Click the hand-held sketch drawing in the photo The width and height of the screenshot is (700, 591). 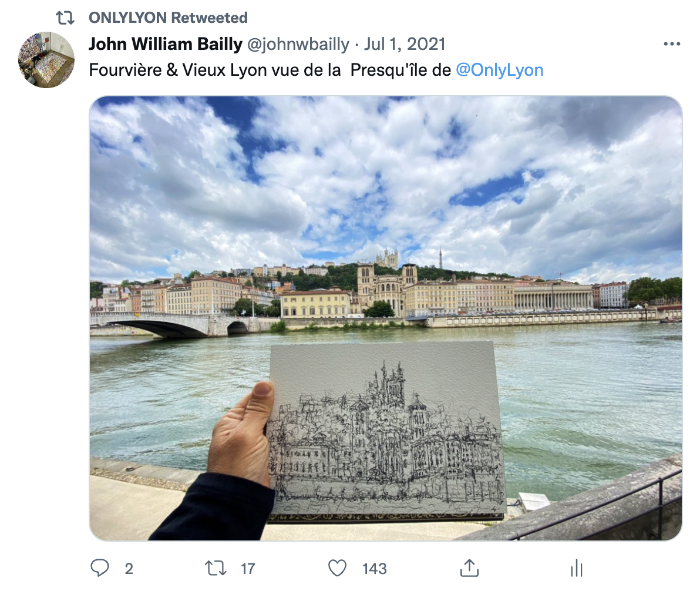[x=388, y=429]
